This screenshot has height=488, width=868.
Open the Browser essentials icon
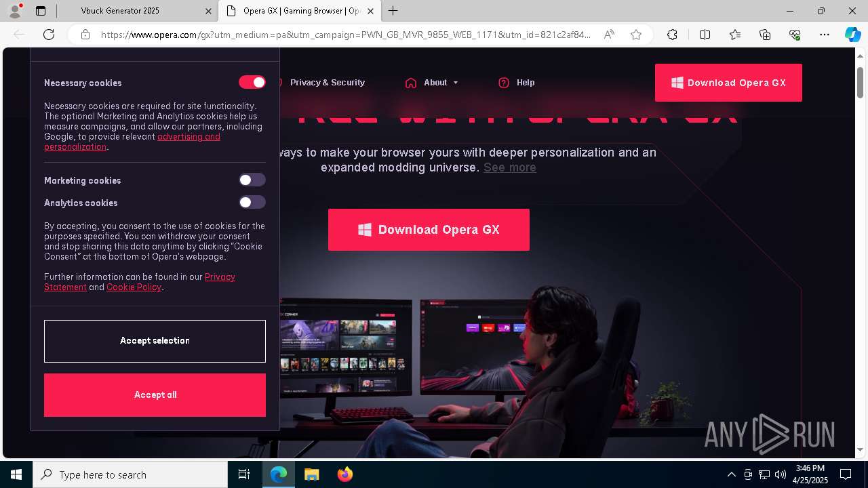point(795,35)
